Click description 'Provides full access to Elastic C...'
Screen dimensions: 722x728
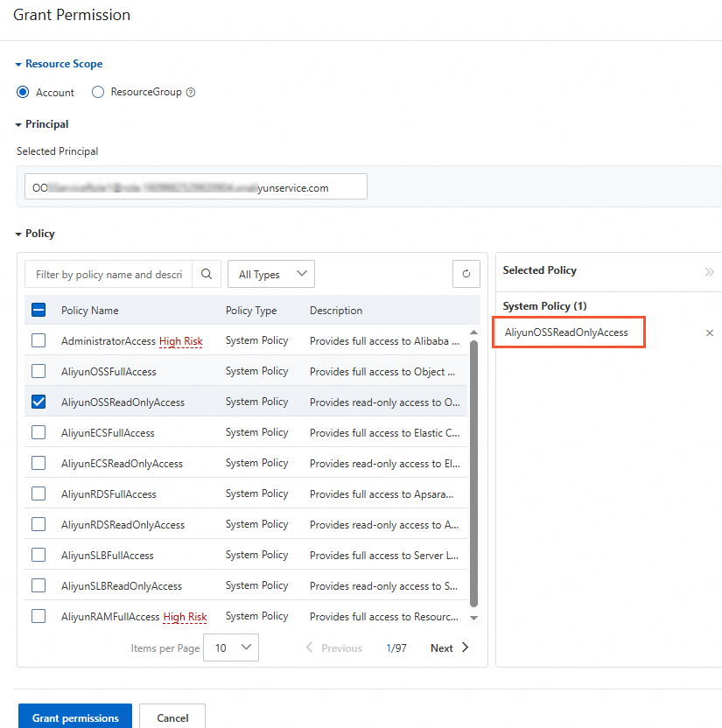(x=384, y=433)
